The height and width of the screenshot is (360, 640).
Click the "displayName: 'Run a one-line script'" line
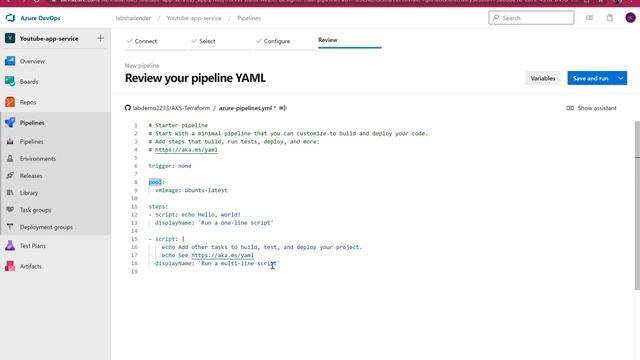tap(214, 223)
